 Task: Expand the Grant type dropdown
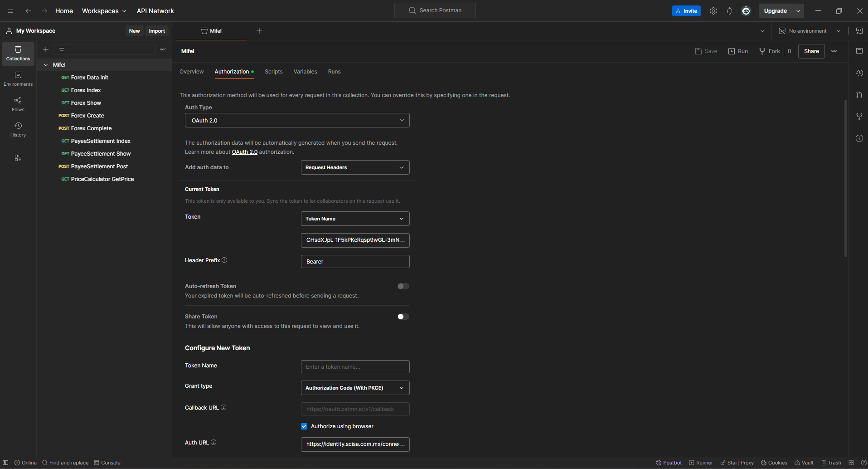(355, 388)
